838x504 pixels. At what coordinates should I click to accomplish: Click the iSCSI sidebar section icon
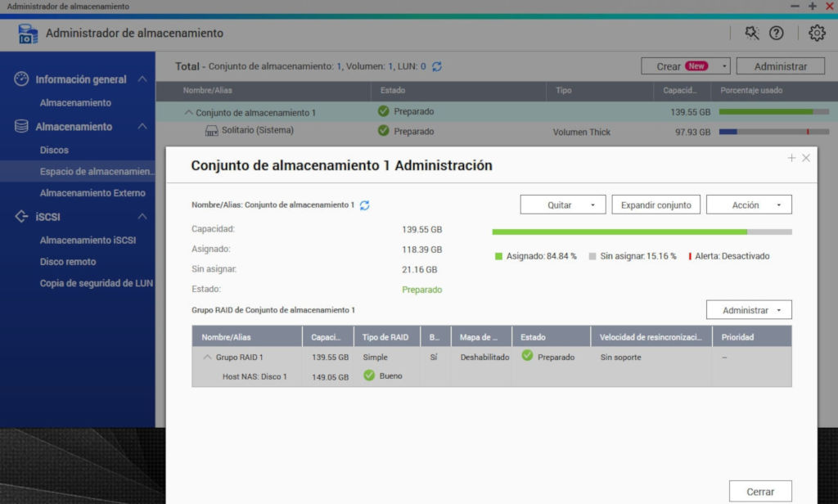tap(22, 217)
